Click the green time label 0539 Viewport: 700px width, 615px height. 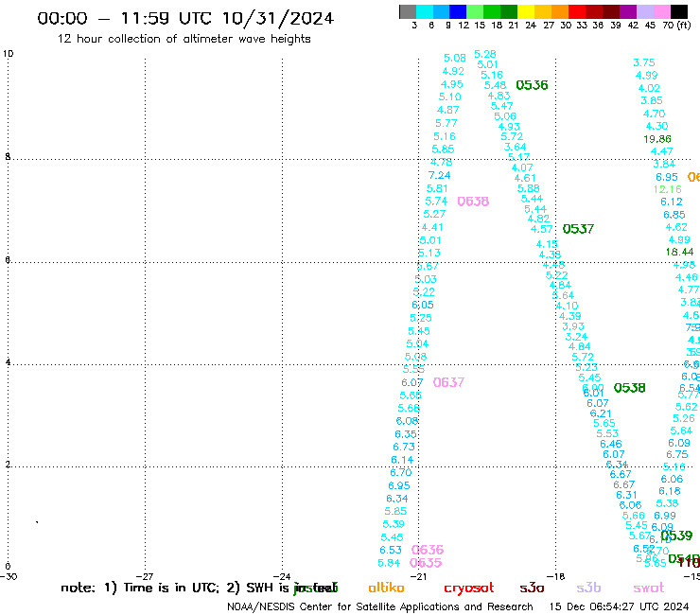676,536
